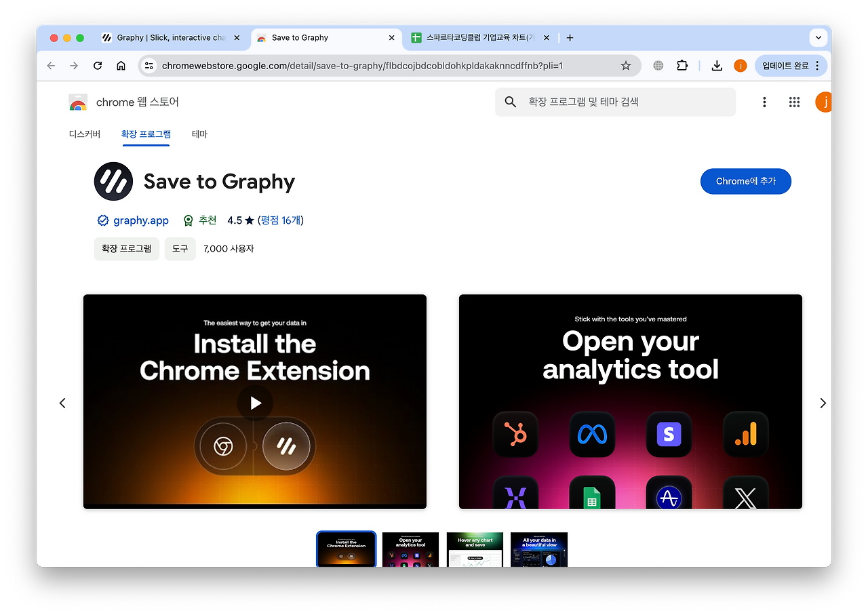The width and height of the screenshot is (868, 615).
Task: Open the Open your analytics tool screenshot
Action: 631,401
